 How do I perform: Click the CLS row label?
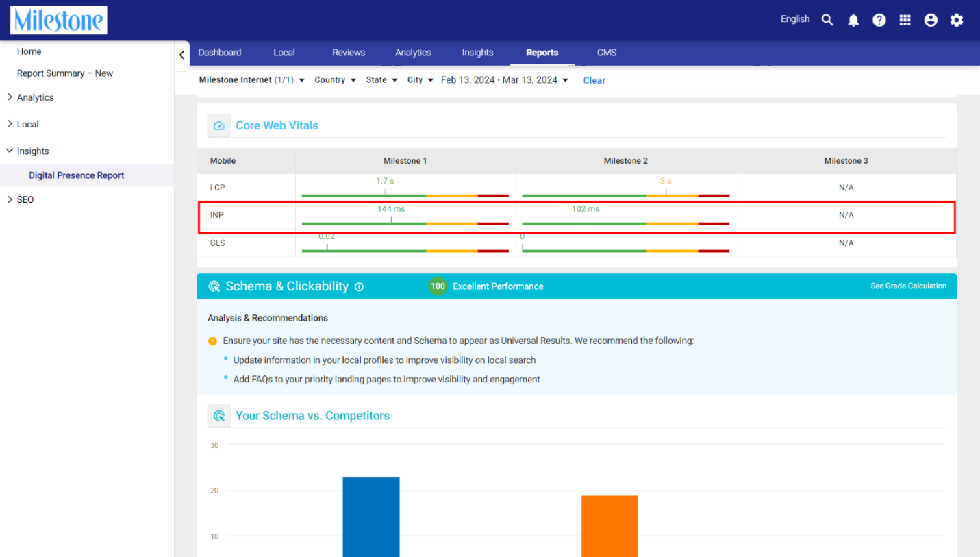pyautogui.click(x=217, y=243)
